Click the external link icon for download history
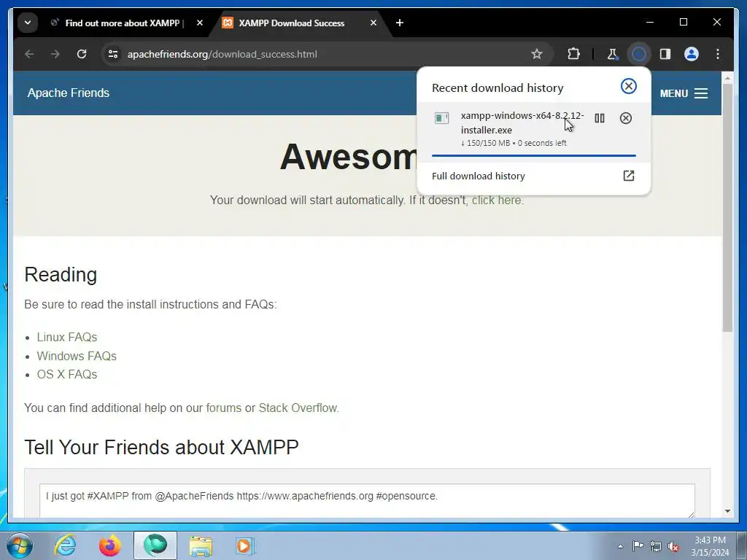 coord(629,176)
